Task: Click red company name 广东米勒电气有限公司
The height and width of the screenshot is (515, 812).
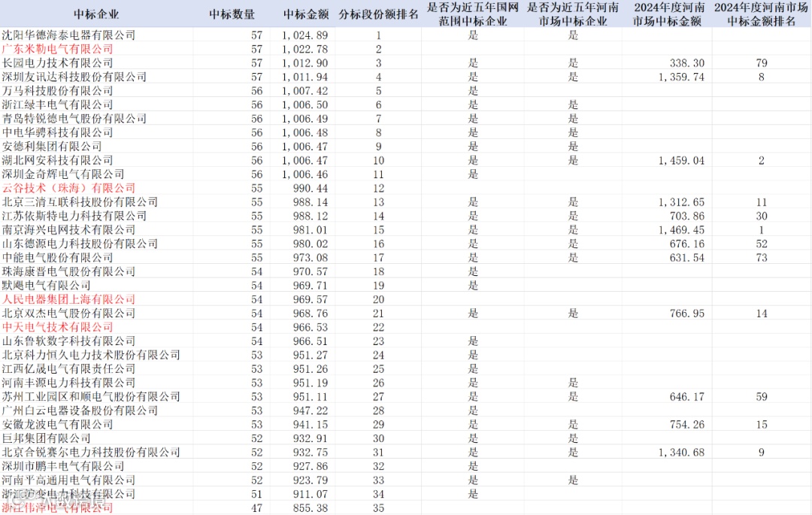Action: 57,49
